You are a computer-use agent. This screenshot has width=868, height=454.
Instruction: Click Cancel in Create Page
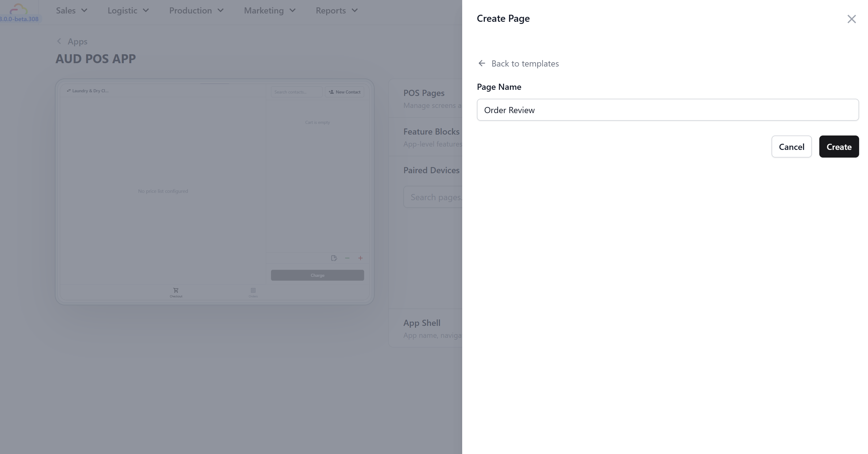[791, 147]
